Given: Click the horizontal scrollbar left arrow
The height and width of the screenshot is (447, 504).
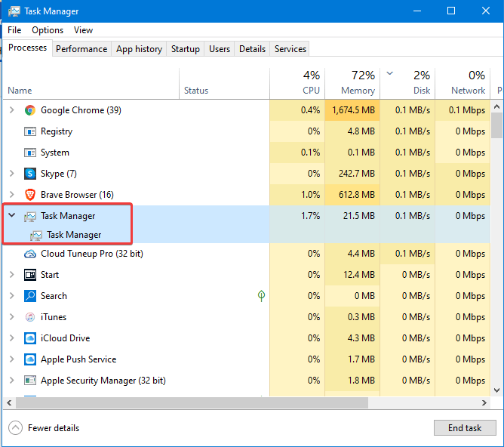Looking at the screenshot, I should pyautogui.click(x=9, y=403).
